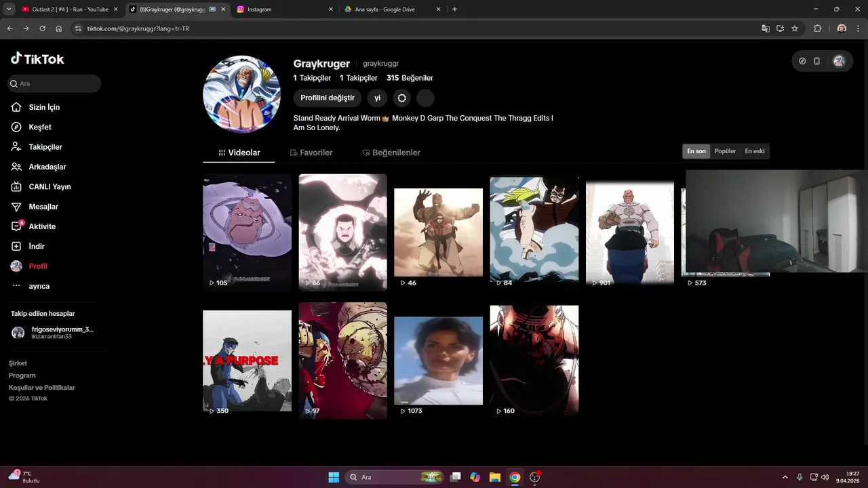Switch to the Beğenilenler tab

coord(391,152)
